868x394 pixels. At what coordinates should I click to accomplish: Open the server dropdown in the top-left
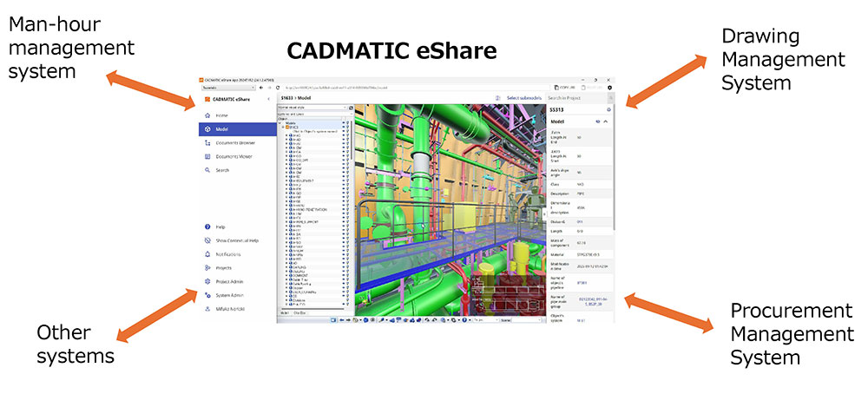click(228, 88)
